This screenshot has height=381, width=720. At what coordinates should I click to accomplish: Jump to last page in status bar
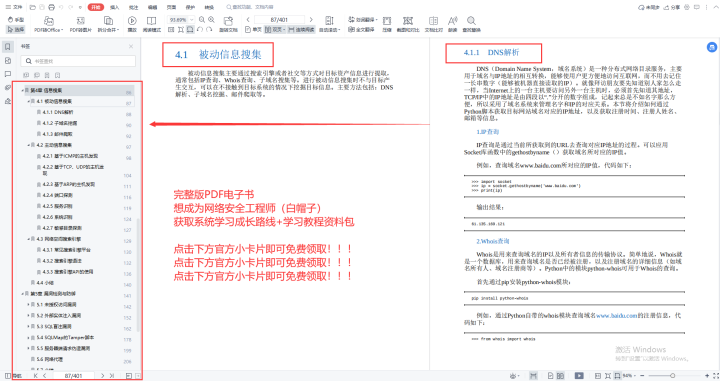[x=112, y=375]
